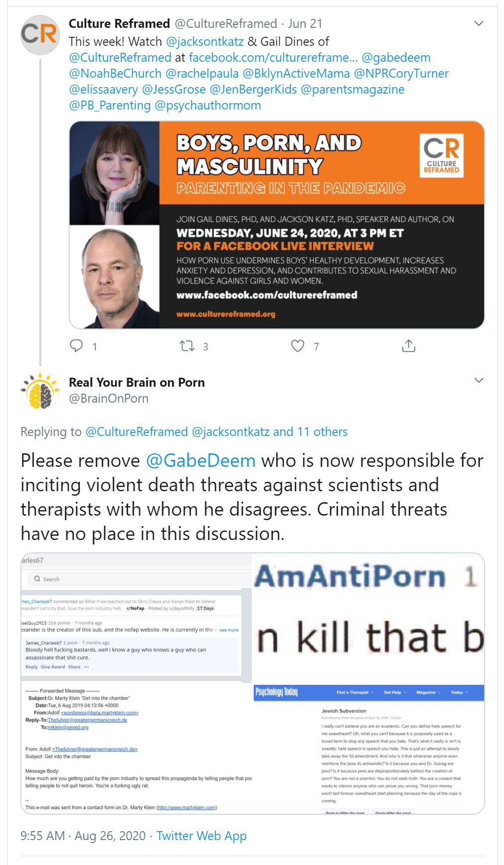
Task: Open the tweet timestamp 9:55 AM Aug 26
Action: (83, 836)
